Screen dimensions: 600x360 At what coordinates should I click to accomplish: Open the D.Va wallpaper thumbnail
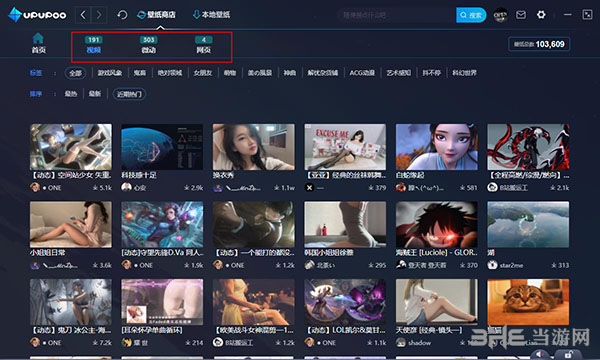point(162,225)
